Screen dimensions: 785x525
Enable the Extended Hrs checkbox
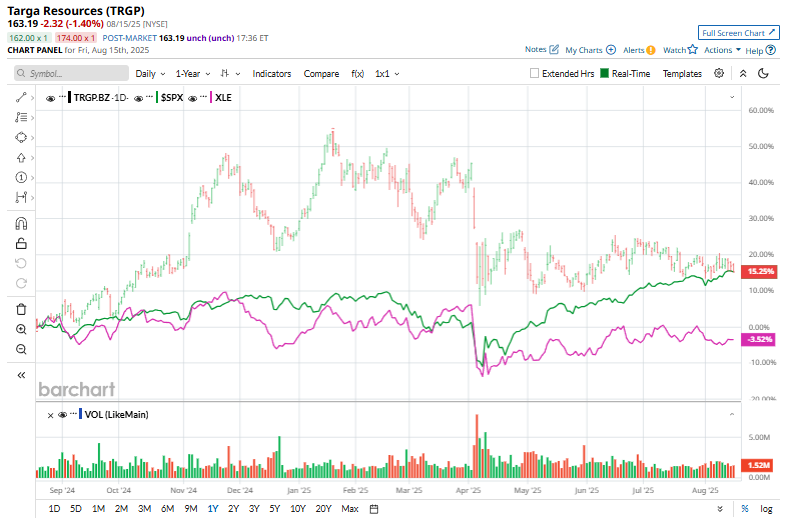click(534, 74)
